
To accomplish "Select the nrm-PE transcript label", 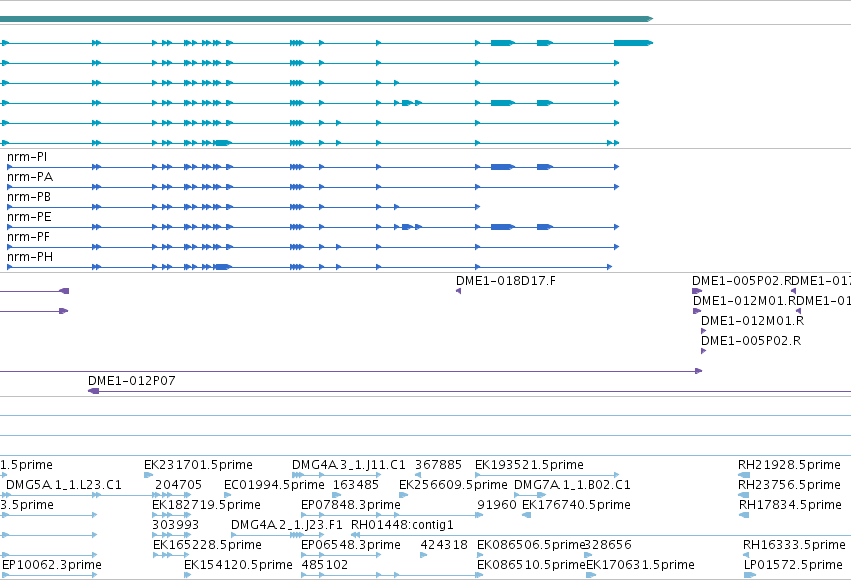I will coord(29,217).
